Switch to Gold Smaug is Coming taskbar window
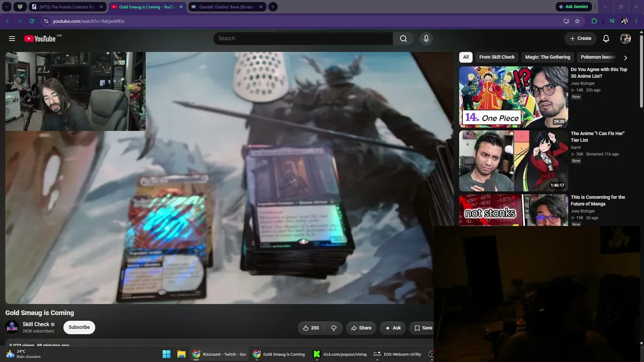Image resolution: width=644 pixels, height=362 pixels. pyautogui.click(x=279, y=354)
